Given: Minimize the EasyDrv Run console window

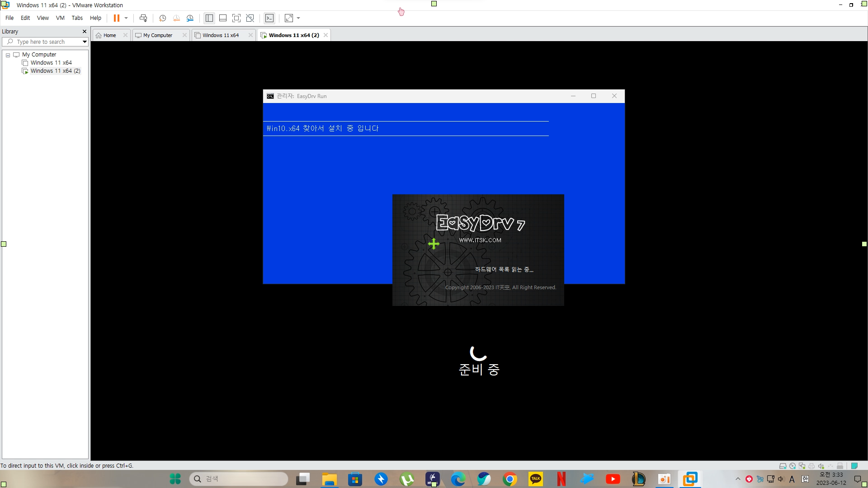Looking at the screenshot, I should [573, 96].
